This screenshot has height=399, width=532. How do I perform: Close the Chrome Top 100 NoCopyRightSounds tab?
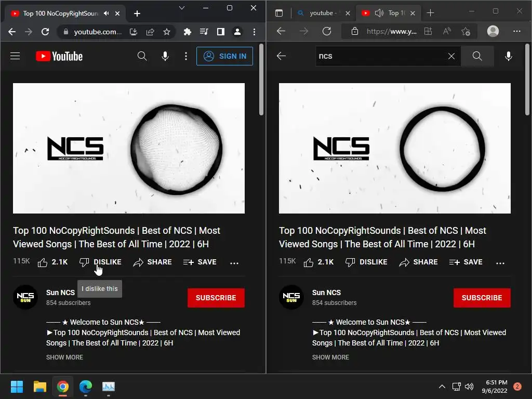click(x=117, y=13)
